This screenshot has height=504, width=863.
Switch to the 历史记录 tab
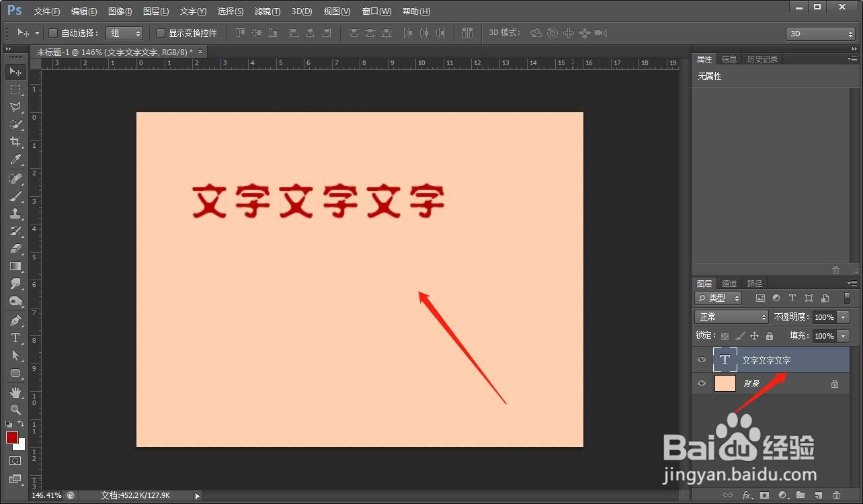click(x=762, y=59)
